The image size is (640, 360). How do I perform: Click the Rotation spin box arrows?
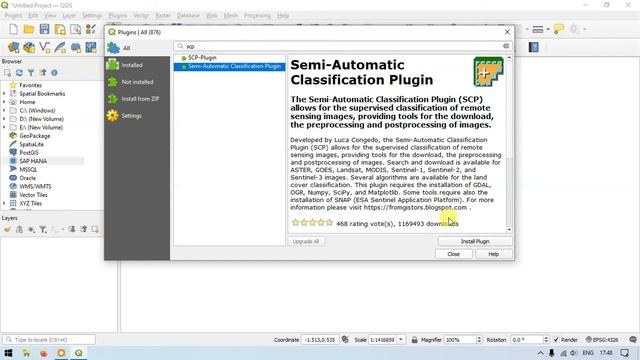[546, 340]
